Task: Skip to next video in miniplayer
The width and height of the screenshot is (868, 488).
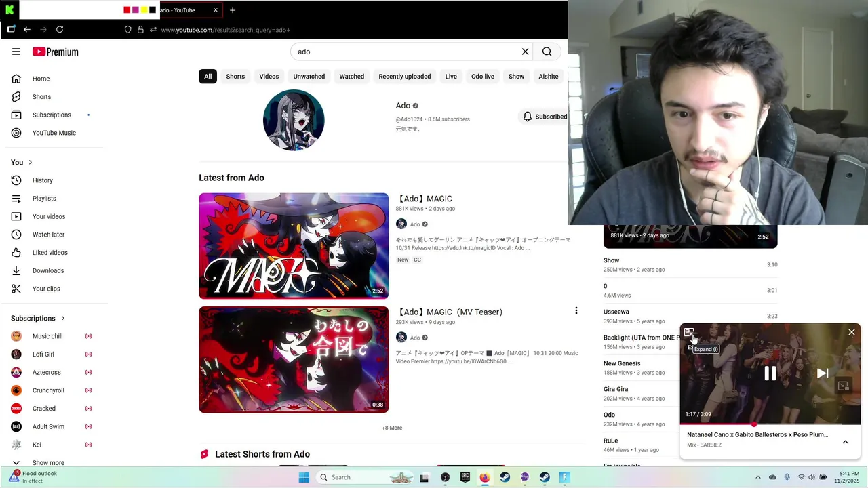Action: point(823,373)
